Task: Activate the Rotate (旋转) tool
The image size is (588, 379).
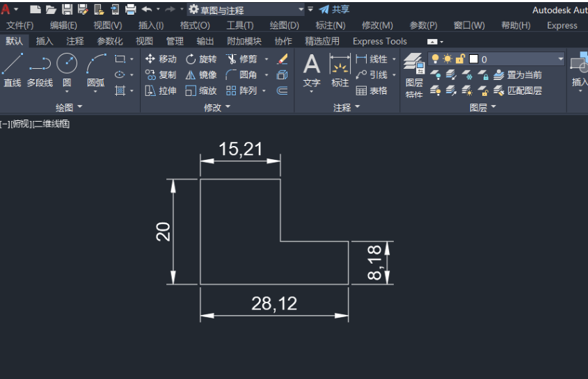Action: 201,59
